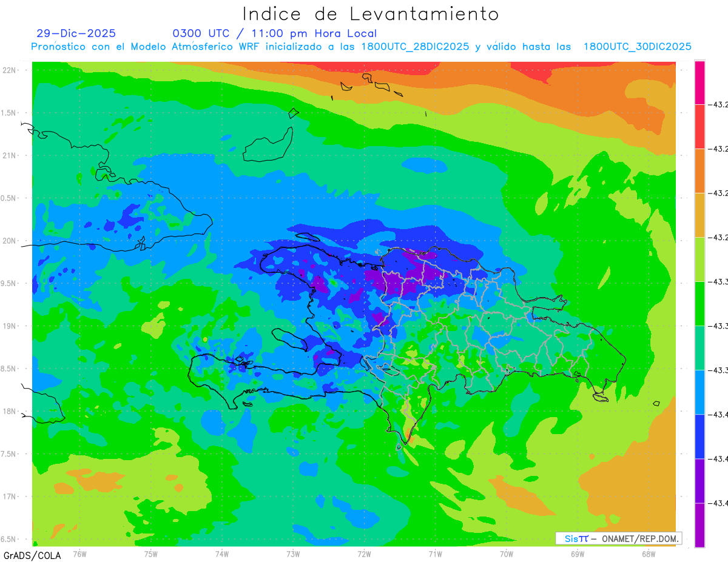This screenshot has height=562, width=728.
Task: Click the "1800UTC_30DIC2025" valid-until time text
Action: click(x=637, y=47)
